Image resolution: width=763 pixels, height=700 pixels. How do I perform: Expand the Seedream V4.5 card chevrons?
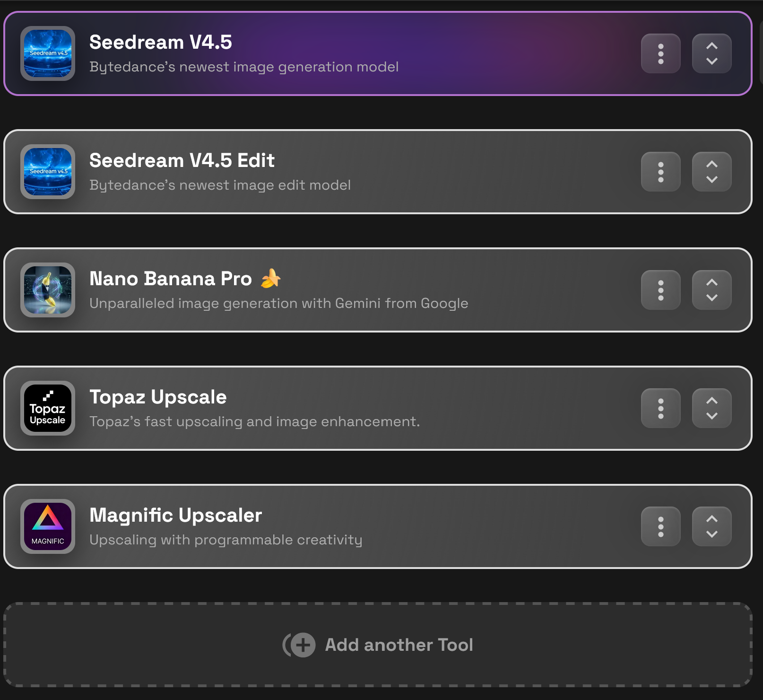(712, 53)
